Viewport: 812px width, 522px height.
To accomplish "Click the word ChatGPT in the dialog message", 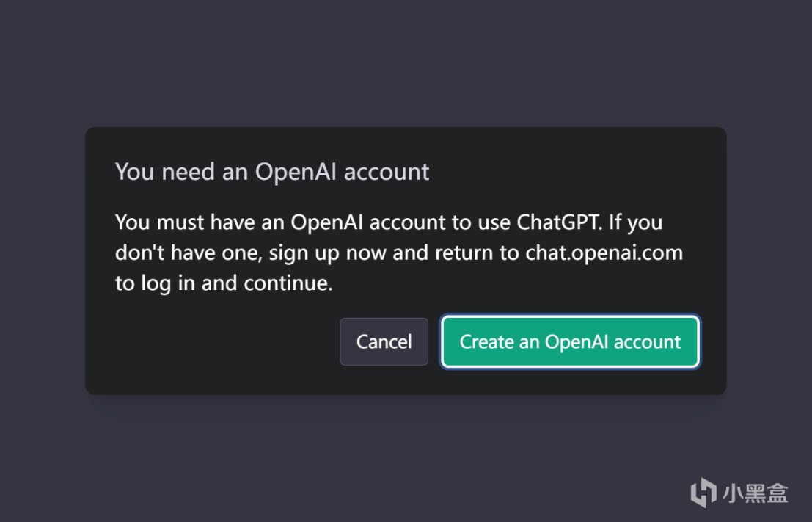I will coord(560,221).
